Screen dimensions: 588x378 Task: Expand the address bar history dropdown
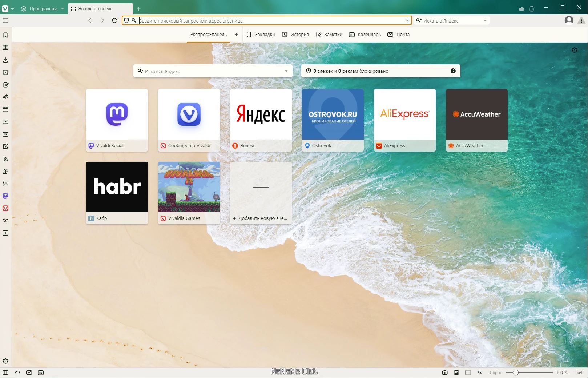(407, 20)
